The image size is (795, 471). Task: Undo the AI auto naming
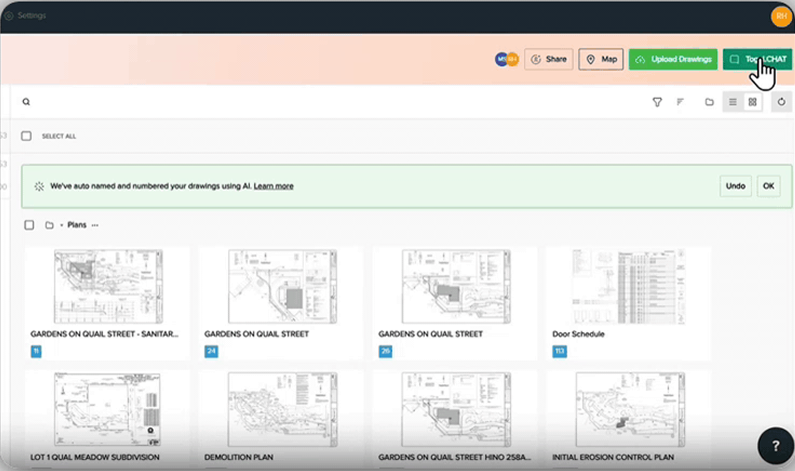click(x=735, y=186)
